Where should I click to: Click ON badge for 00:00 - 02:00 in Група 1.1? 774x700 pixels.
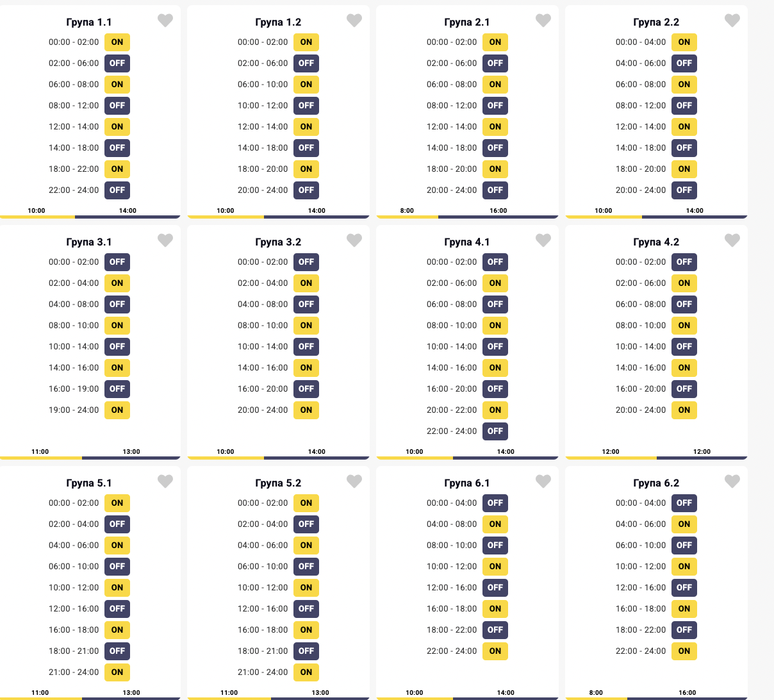[117, 42]
